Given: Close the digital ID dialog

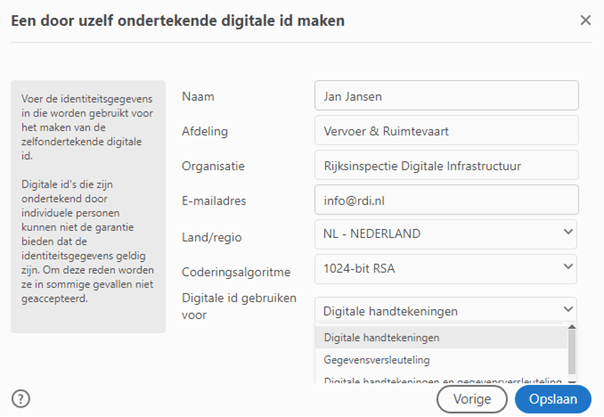Looking at the screenshot, I should (x=586, y=20).
